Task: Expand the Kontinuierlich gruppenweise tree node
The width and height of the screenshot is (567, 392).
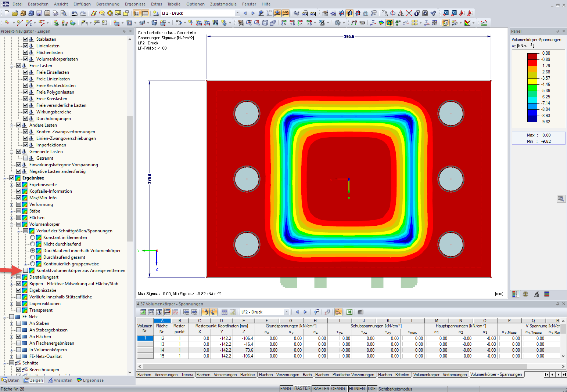Action: tap(25, 264)
